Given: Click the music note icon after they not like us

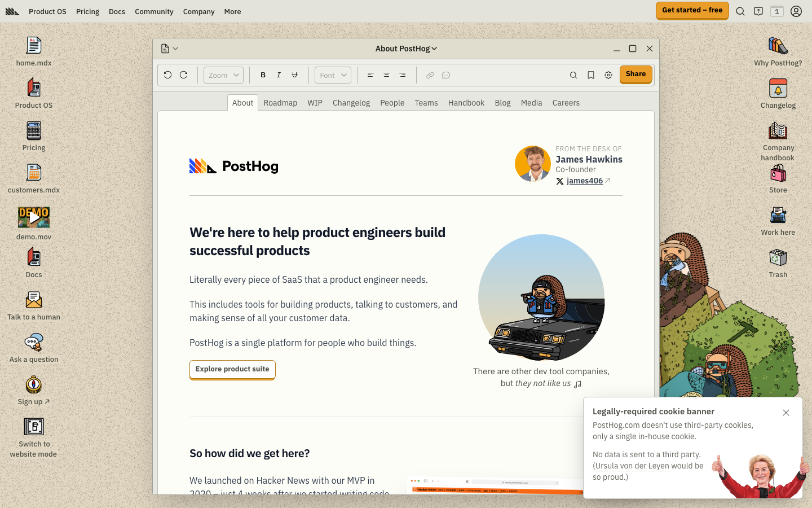Looking at the screenshot, I should [577, 384].
